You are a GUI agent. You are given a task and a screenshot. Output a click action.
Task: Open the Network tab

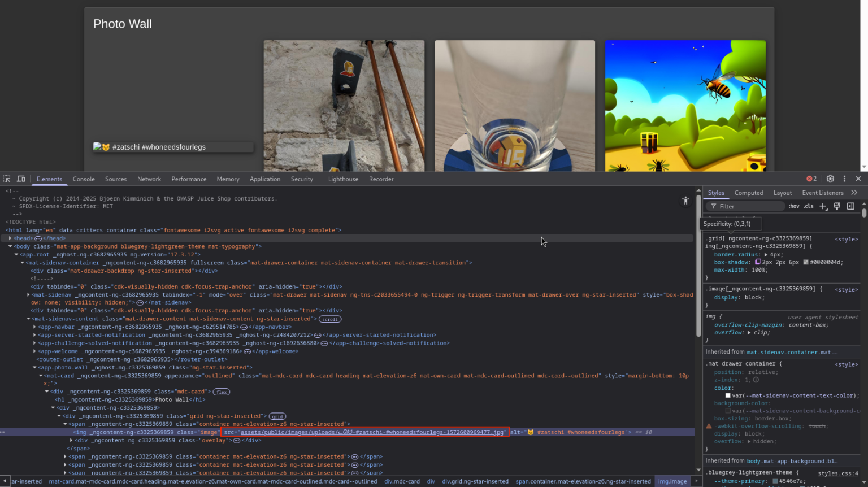tap(149, 179)
